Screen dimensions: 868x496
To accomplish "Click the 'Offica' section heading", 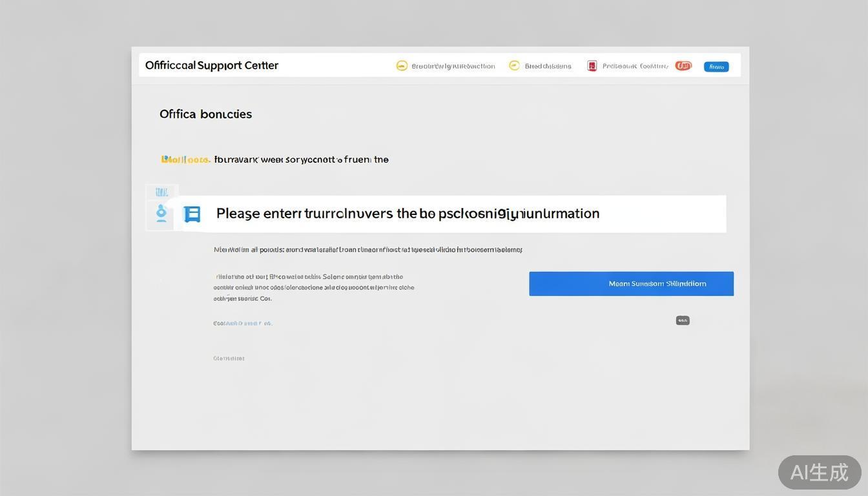I will 205,114.
